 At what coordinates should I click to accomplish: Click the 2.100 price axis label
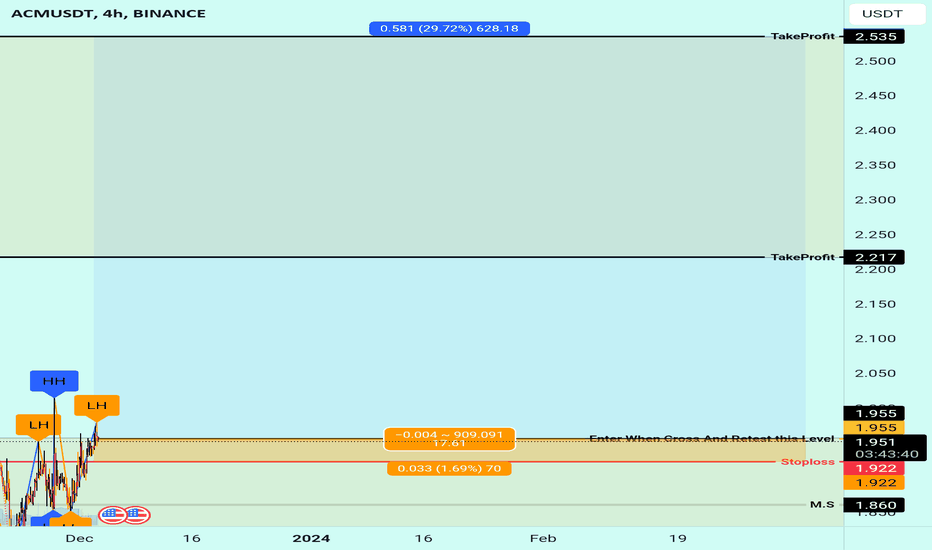point(875,338)
